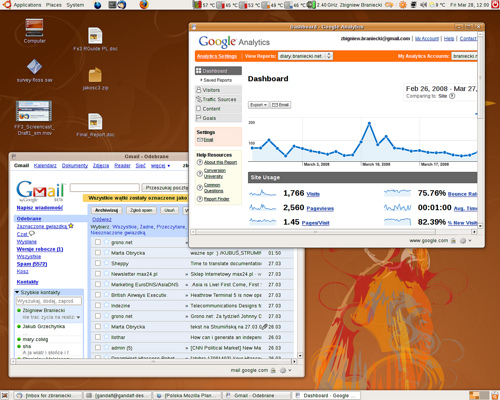Viewport: 500px width, 400px height.
Task: Open the chat status dropdown under Zbigniew Braniecki
Action: (78, 317)
